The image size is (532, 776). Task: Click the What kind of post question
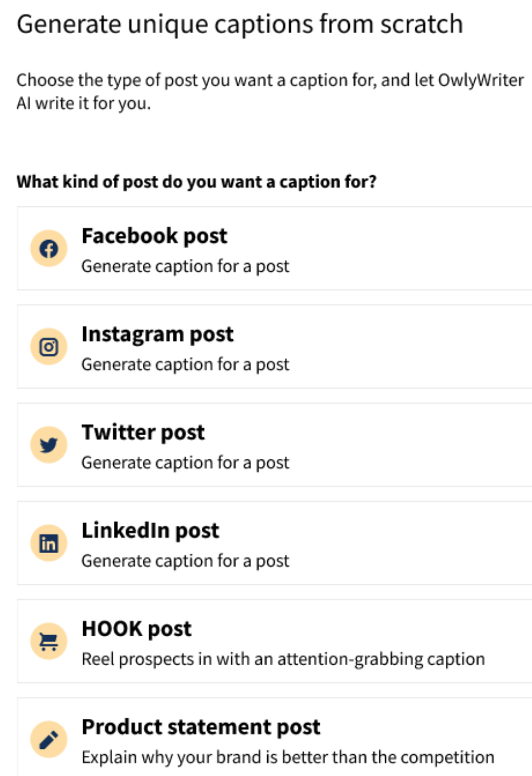196,182
